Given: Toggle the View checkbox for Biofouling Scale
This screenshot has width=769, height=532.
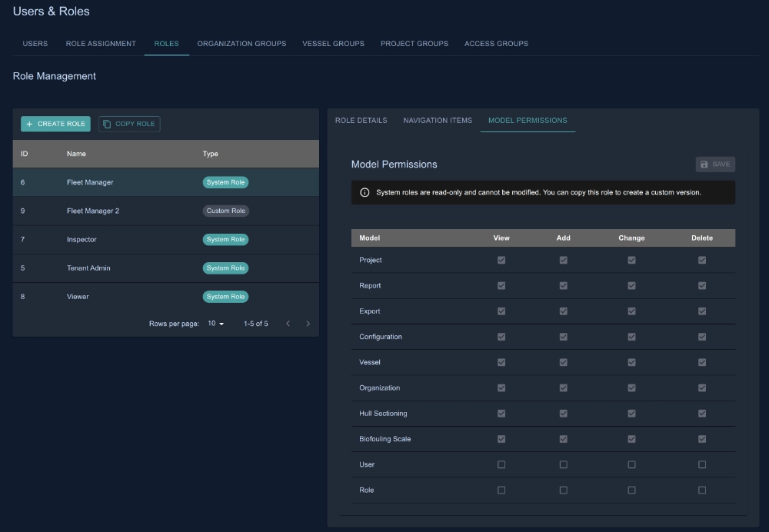Looking at the screenshot, I should click(501, 439).
